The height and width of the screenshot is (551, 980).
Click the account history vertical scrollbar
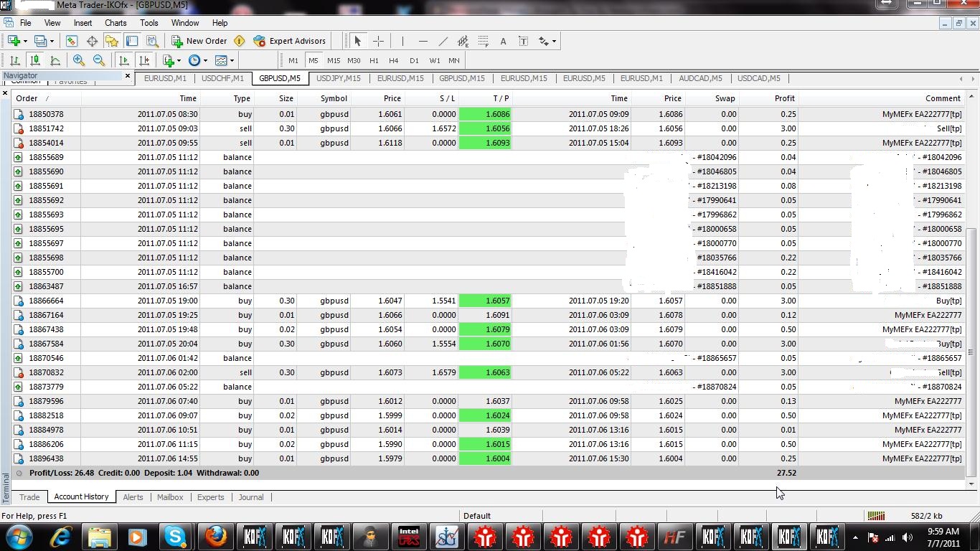(972, 286)
